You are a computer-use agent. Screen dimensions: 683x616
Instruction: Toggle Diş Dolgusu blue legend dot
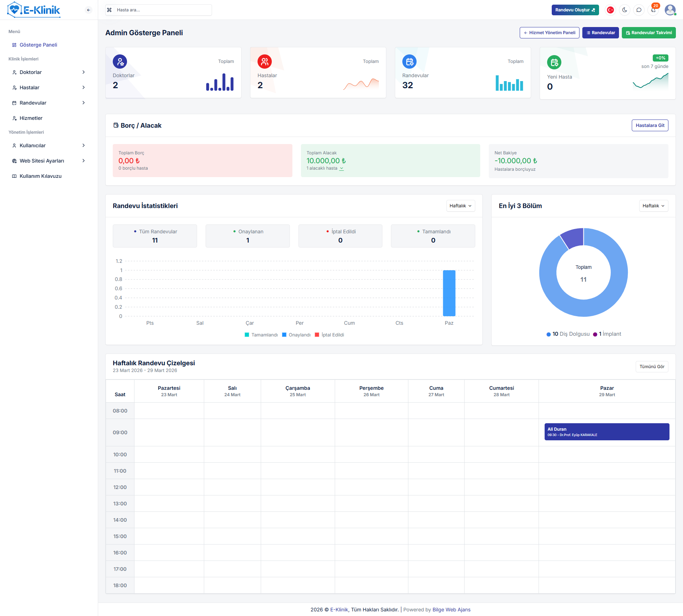(x=549, y=334)
